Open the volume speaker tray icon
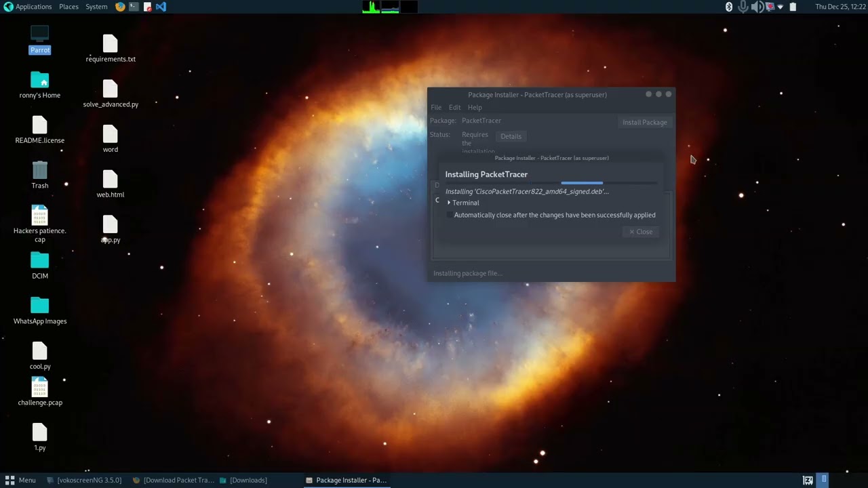Viewport: 868px width, 488px height. coord(757,7)
